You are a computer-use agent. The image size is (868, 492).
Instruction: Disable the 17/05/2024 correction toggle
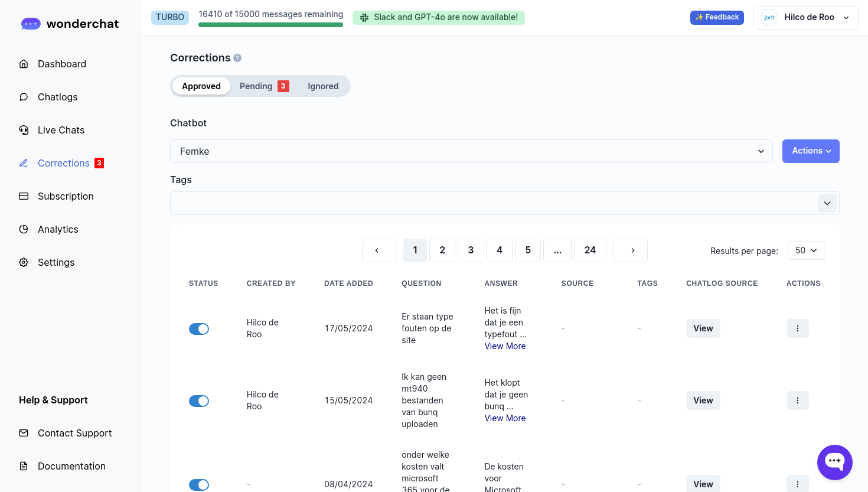click(199, 329)
